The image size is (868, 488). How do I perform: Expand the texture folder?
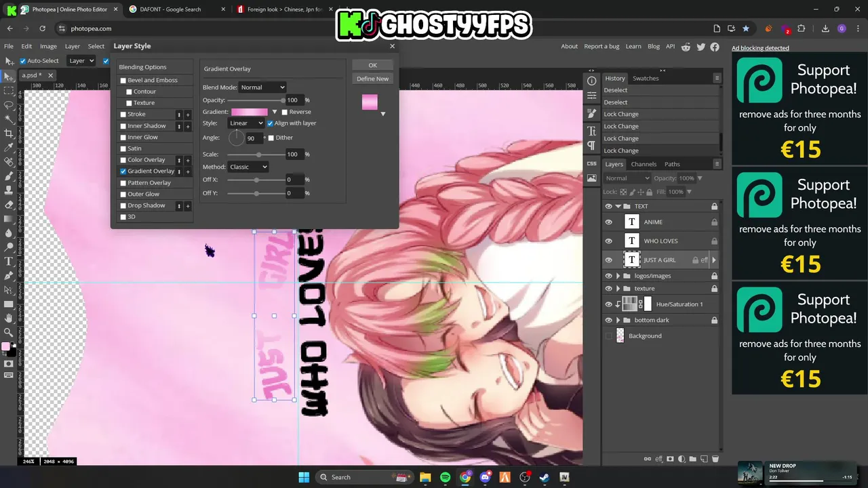(x=618, y=289)
